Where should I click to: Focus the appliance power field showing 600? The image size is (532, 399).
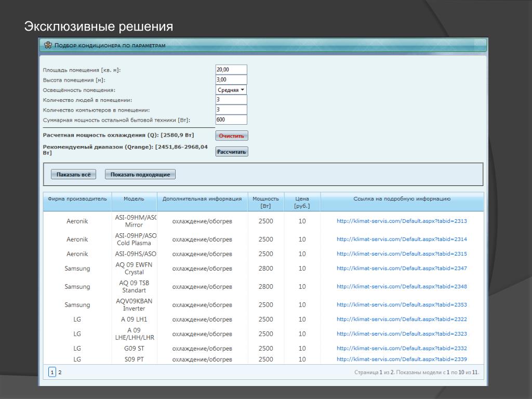[231, 119]
